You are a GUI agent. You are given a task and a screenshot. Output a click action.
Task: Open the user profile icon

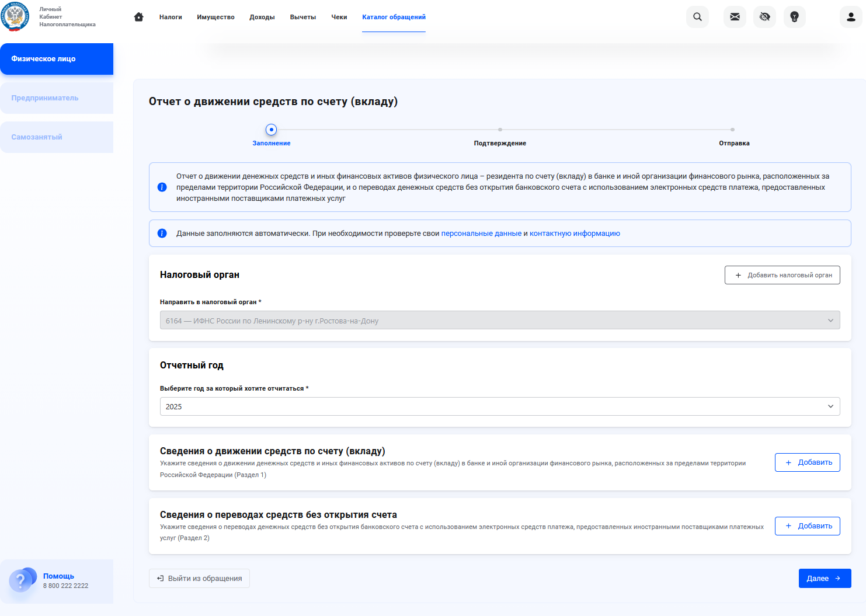tap(851, 17)
